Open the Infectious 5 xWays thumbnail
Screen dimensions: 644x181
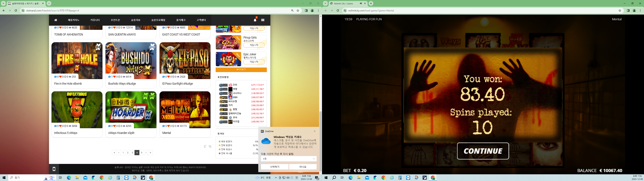click(77, 110)
